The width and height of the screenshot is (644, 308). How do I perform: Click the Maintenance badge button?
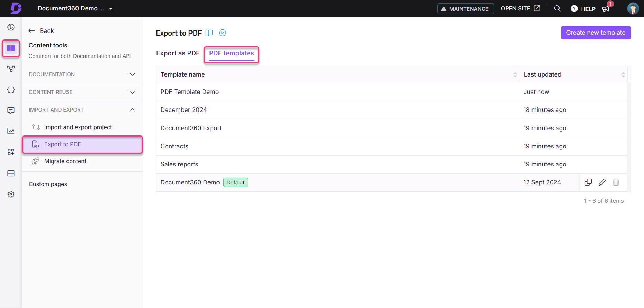coord(465,9)
